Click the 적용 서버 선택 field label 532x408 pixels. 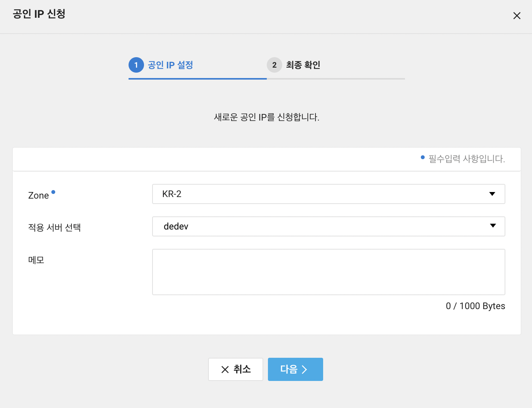(54, 228)
